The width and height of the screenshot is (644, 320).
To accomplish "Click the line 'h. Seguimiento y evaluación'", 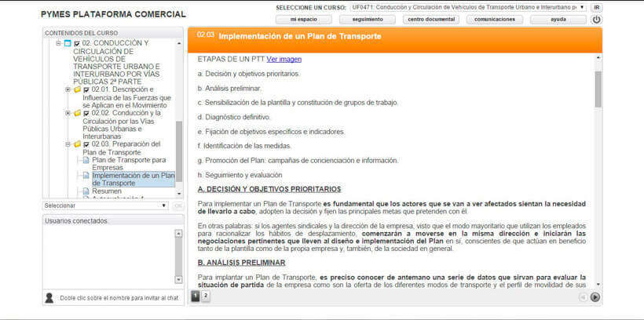I will [240, 175].
